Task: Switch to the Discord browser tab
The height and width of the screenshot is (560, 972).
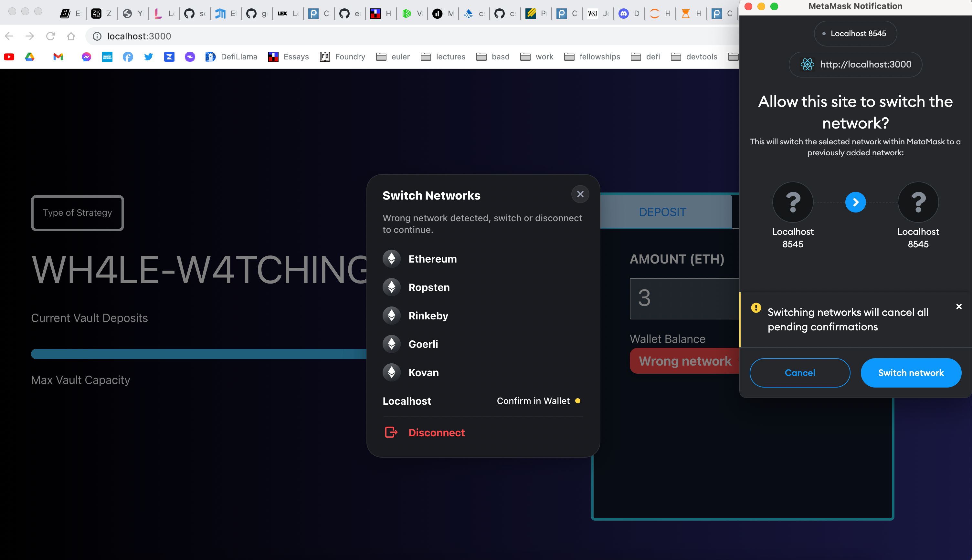Action: pyautogui.click(x=629, y=14)
